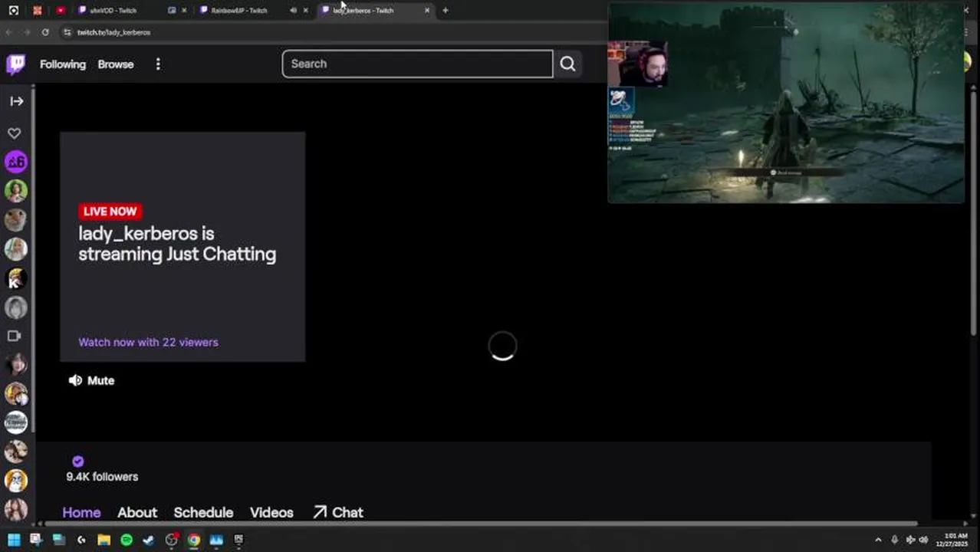Pop out the Chat link
This screenshot has width=980, height=552.
point(338,512)
